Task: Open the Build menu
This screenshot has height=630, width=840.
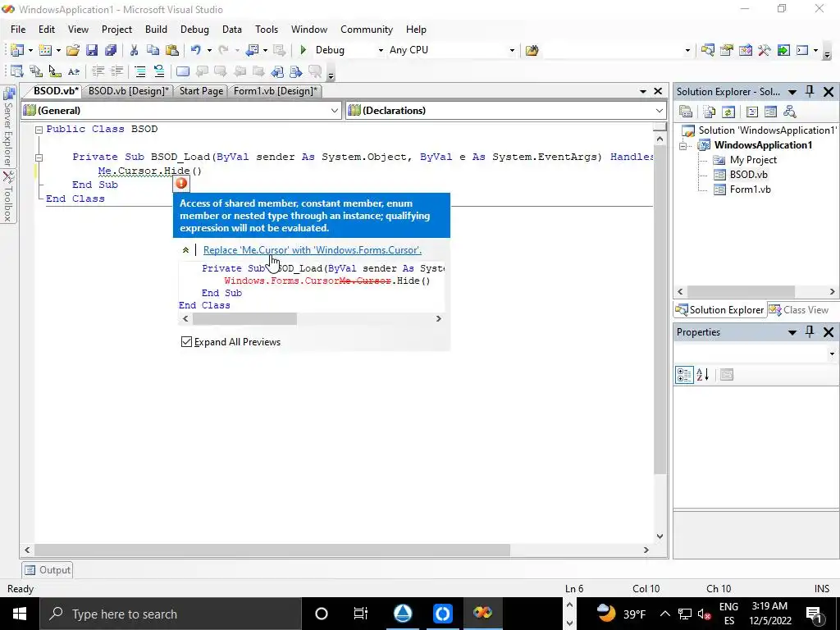Action: point(156,30)
